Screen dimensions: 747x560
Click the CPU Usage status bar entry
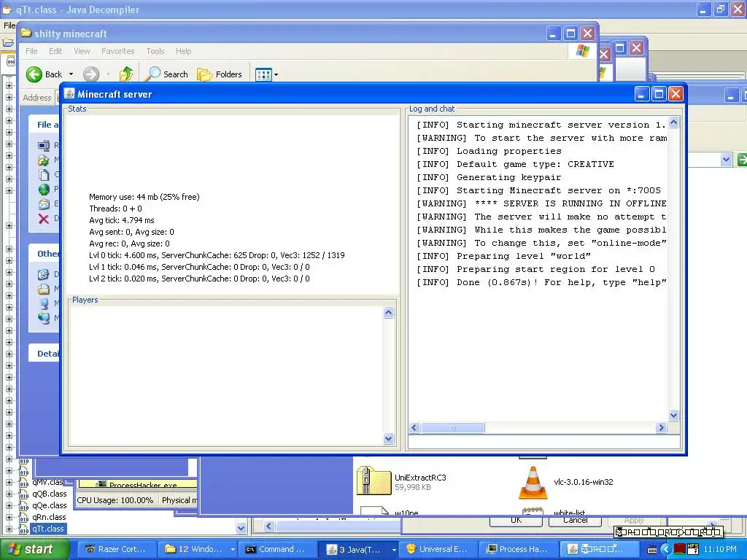(115, 500)
